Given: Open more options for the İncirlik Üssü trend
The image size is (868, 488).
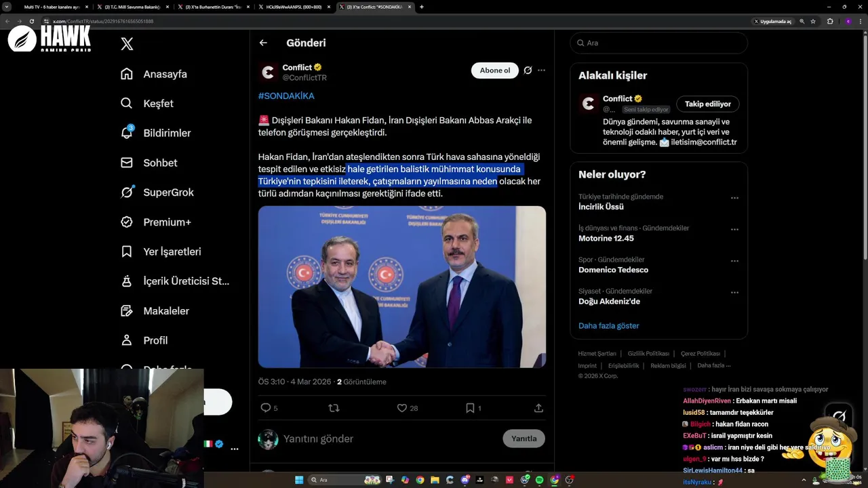Looking at the screenshot, I should 734,198.
